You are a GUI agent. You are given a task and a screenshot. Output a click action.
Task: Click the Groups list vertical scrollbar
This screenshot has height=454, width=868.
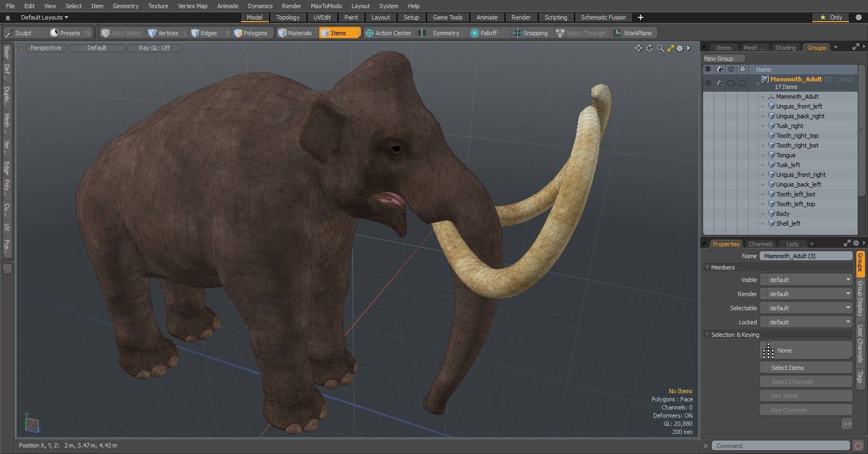point(861,131)
